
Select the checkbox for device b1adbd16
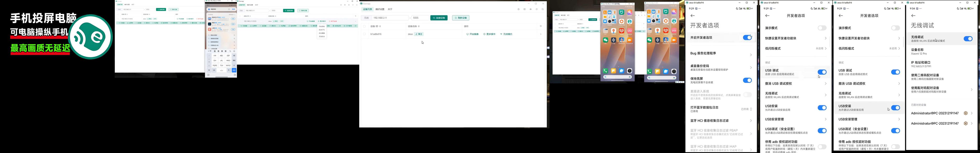point(364,34)
